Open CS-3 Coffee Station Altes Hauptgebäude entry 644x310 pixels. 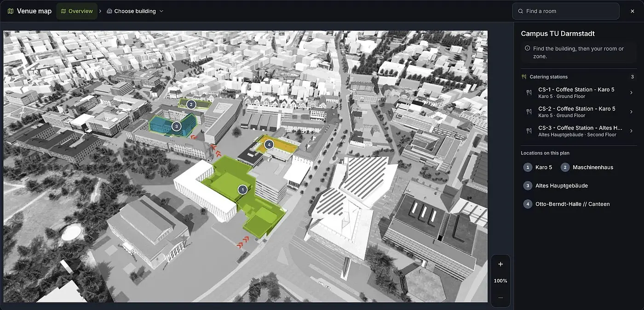tap(579, 131)
